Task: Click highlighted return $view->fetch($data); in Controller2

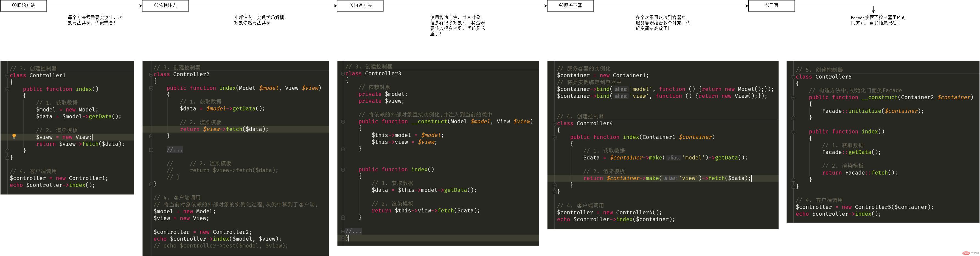Action: click(224, 129)
